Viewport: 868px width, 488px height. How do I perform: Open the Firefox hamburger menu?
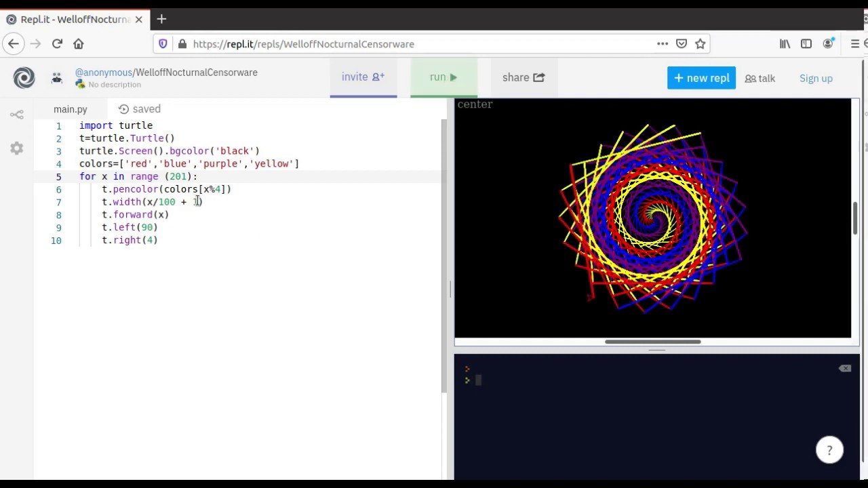(x=855, y=44)
